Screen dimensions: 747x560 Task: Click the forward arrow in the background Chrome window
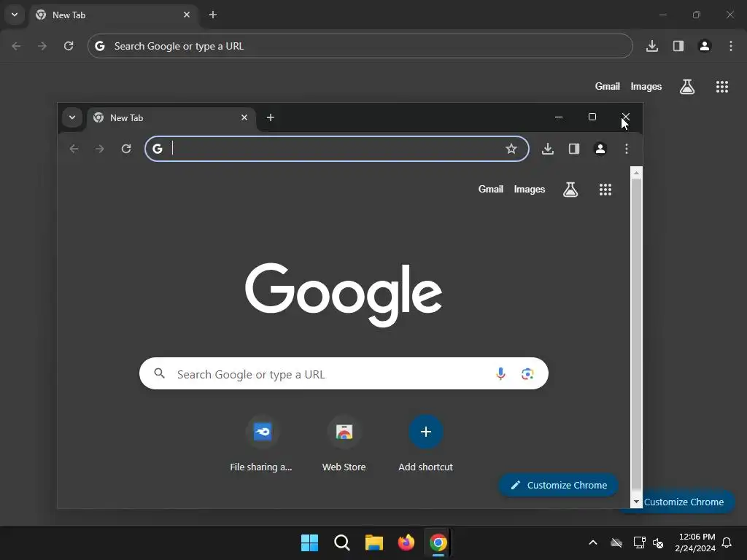tap(42, 46)
